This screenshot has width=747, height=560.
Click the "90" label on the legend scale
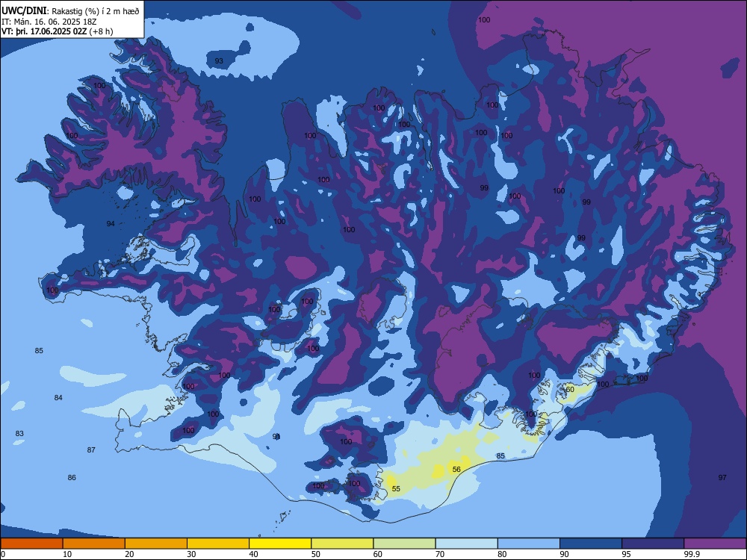(564, 554)
